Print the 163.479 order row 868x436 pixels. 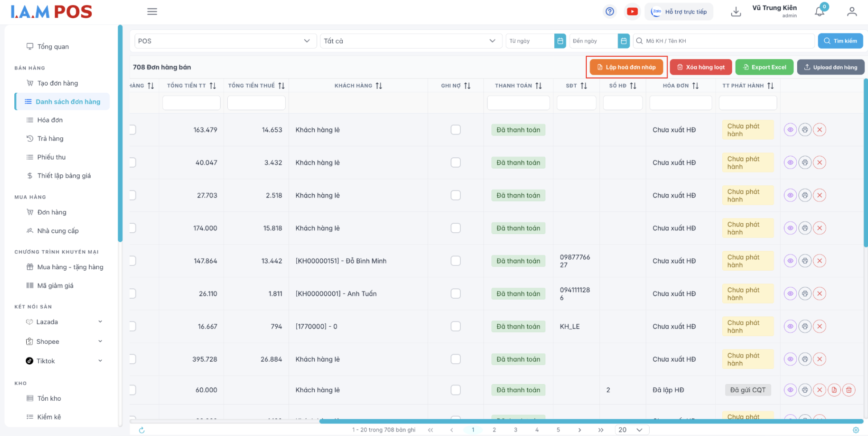point(805,130)
